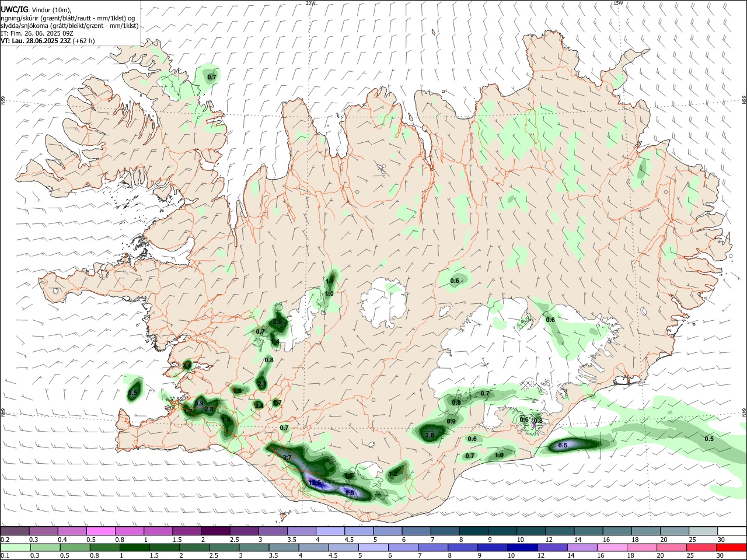The width and height of the screenshot is (747, 560).
Task: Click the pale grey 25 mm snow swatch
Action: click(703, 531)
